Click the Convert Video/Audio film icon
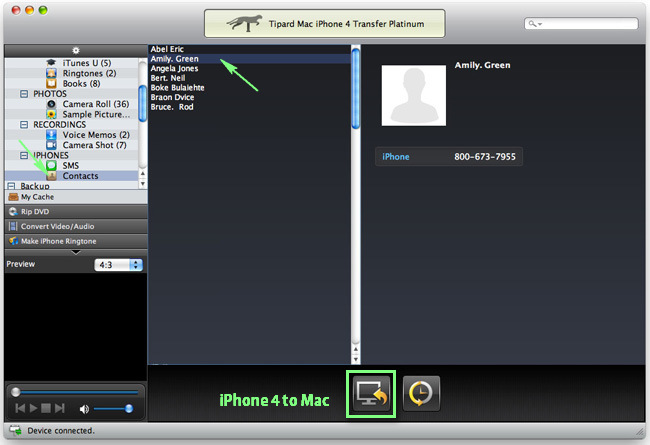This screenshot has width=650, height=445. (x=13, y=226)
